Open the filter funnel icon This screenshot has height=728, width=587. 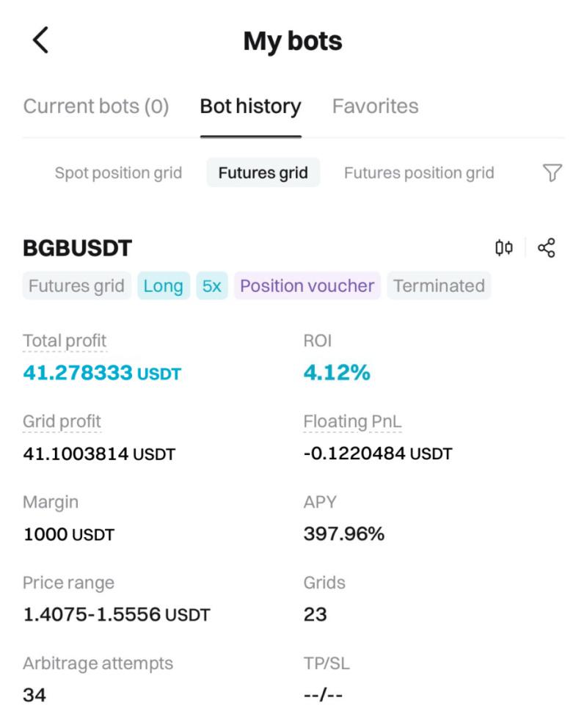[552, 173]
